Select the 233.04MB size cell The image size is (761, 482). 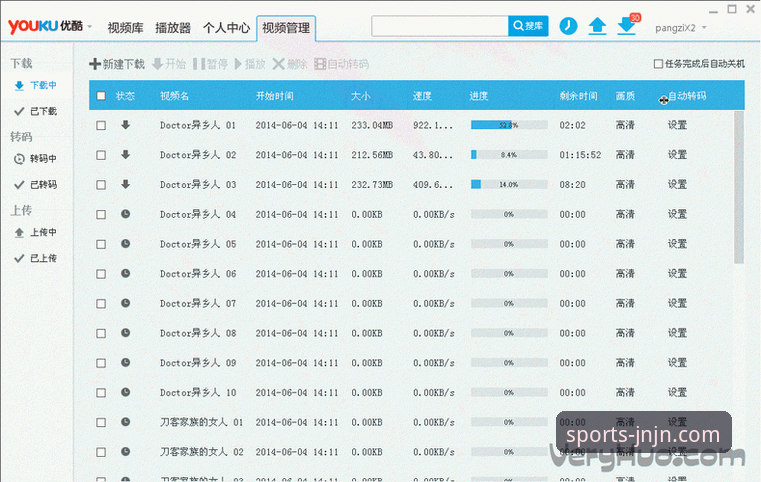[x=372, y=125]
